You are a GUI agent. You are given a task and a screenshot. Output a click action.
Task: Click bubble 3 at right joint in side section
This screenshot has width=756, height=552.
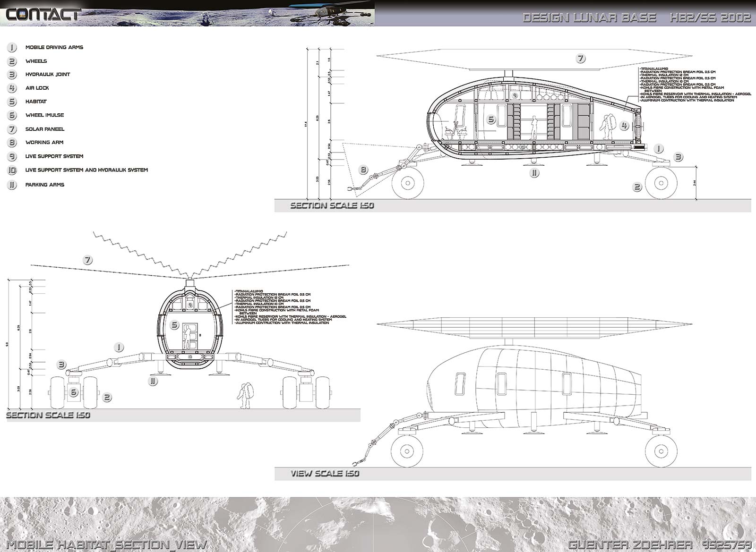(678, 157)
